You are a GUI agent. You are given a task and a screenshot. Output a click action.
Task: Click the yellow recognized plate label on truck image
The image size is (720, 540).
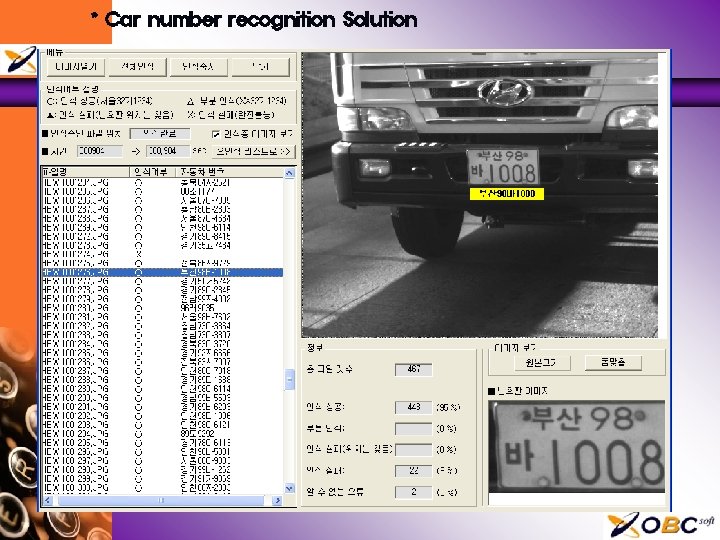(506, 194)
